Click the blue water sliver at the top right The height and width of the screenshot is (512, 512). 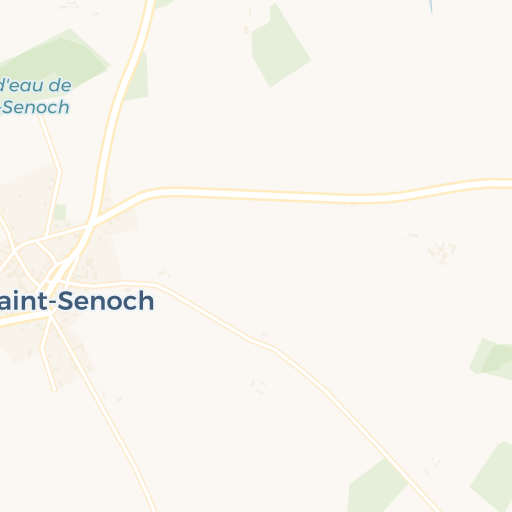431,7
